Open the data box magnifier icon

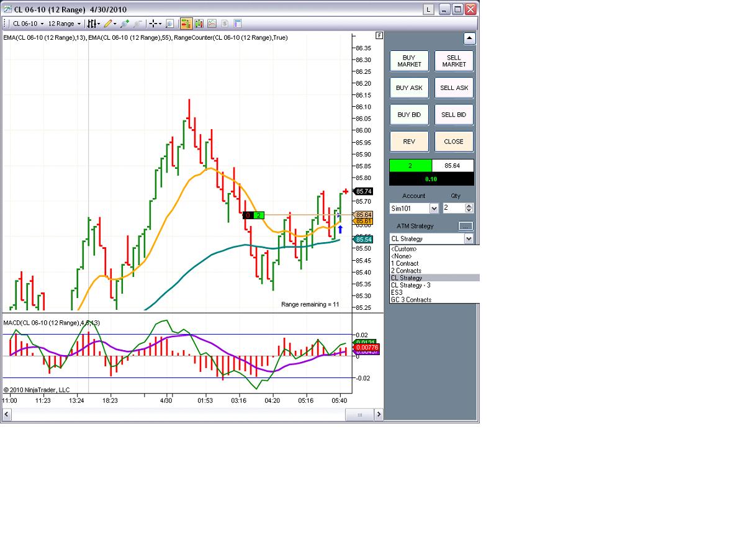click(169, 24)
